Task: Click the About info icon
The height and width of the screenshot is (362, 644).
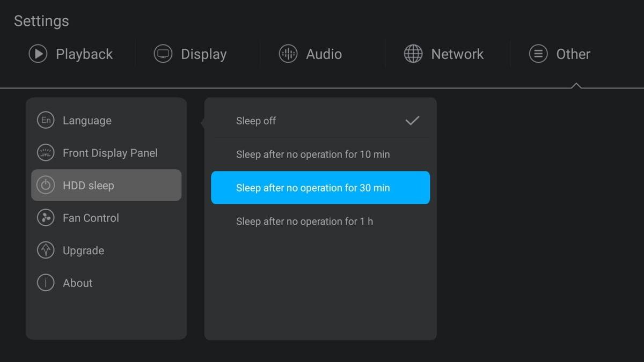Action: point(46,283)
